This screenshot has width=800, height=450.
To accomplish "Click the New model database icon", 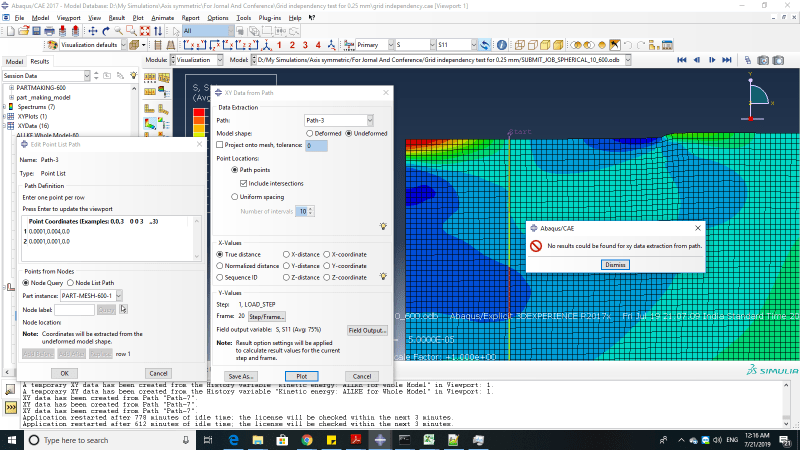I will click(11, 31).
